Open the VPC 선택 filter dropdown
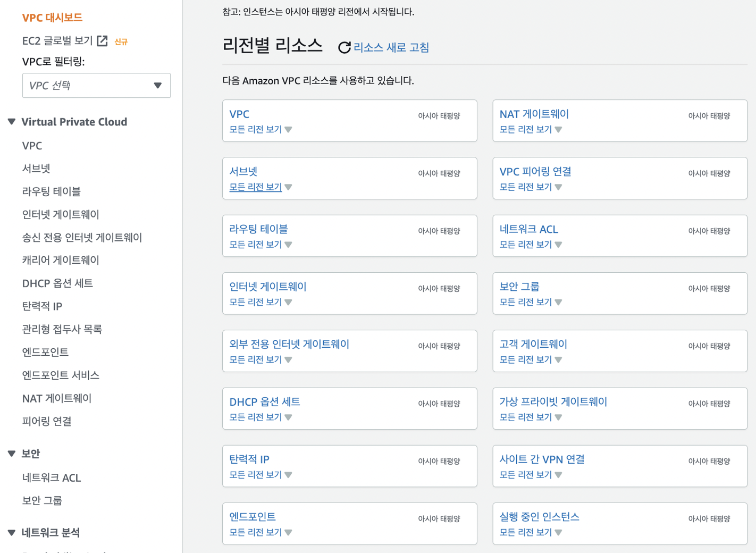 (96, 86)
